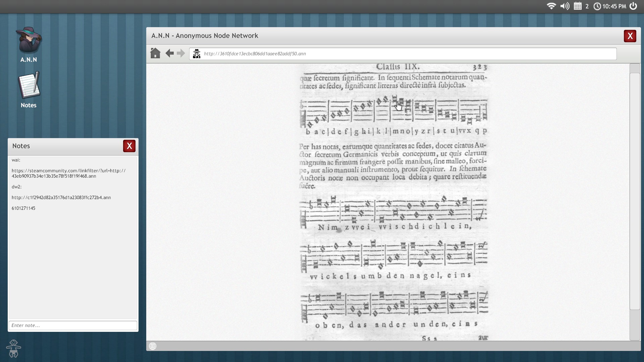Click the browser home icon

pyautogui.click(x=155, y=53)
